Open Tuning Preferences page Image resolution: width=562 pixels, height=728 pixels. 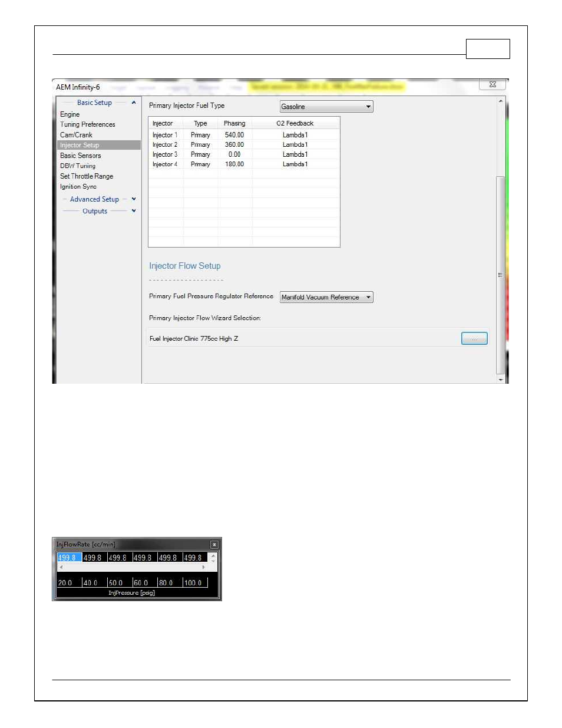coord(87,124)
